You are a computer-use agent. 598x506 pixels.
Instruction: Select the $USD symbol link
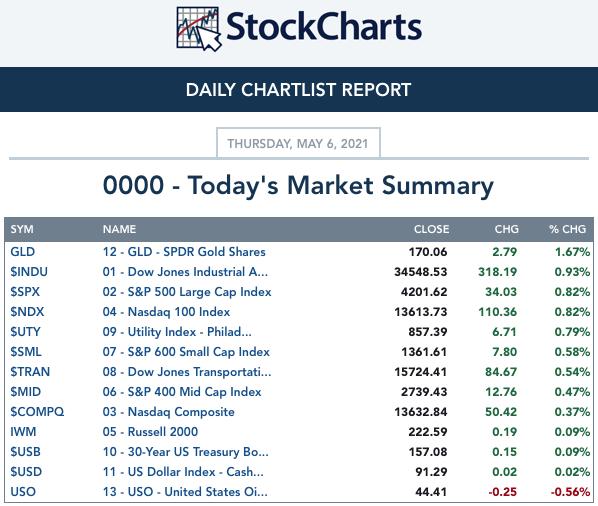point(26,472)
